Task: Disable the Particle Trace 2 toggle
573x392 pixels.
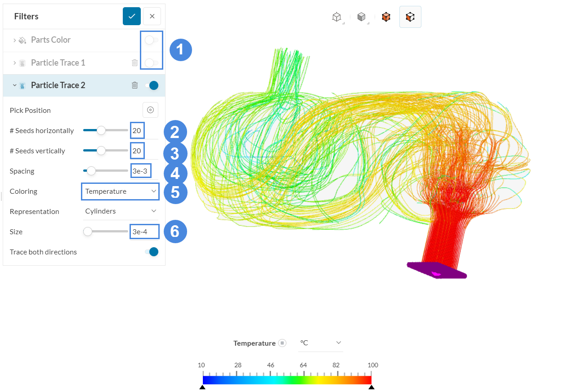Action: coord(152,85)
